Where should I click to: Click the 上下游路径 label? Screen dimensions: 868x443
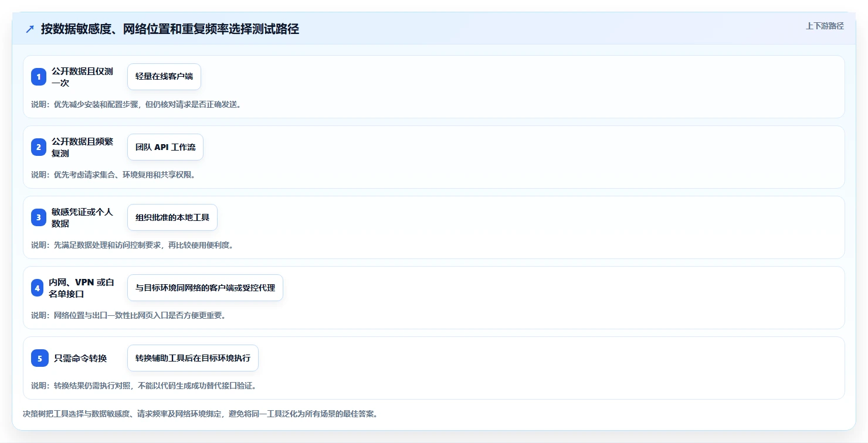point(825,26)
